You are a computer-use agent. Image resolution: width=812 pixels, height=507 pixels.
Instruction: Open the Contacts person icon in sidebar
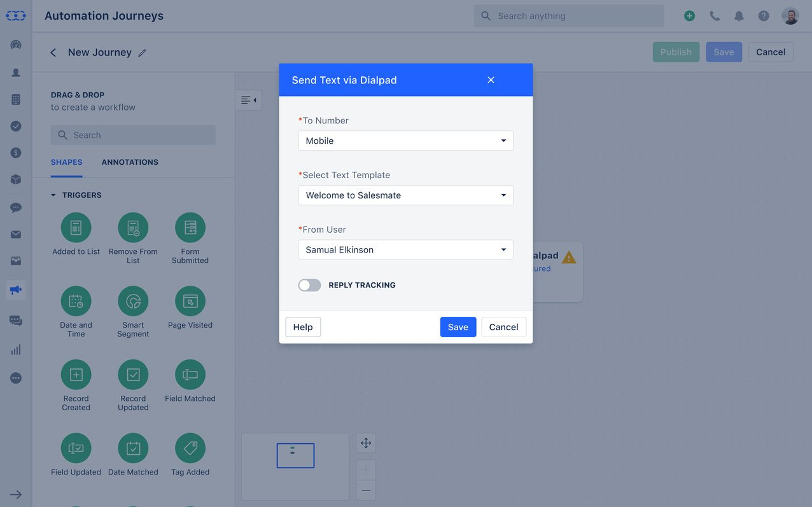[16, 73]
